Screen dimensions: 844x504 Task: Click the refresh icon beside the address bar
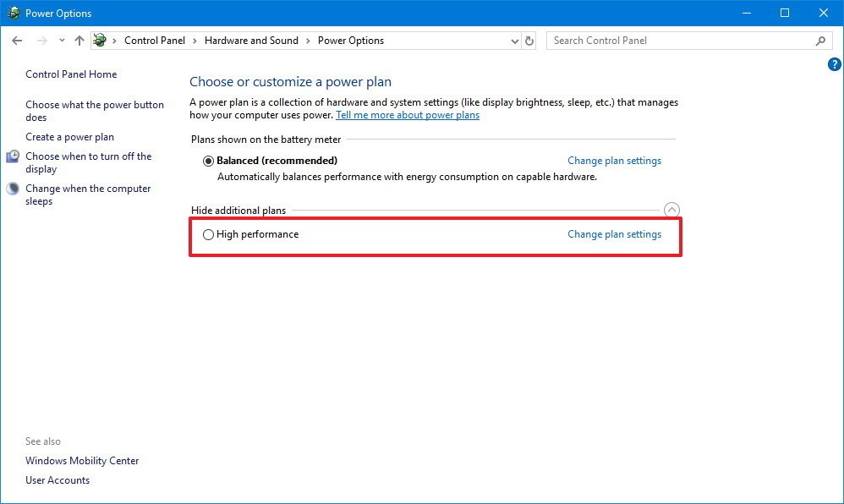tap(529, 41)
